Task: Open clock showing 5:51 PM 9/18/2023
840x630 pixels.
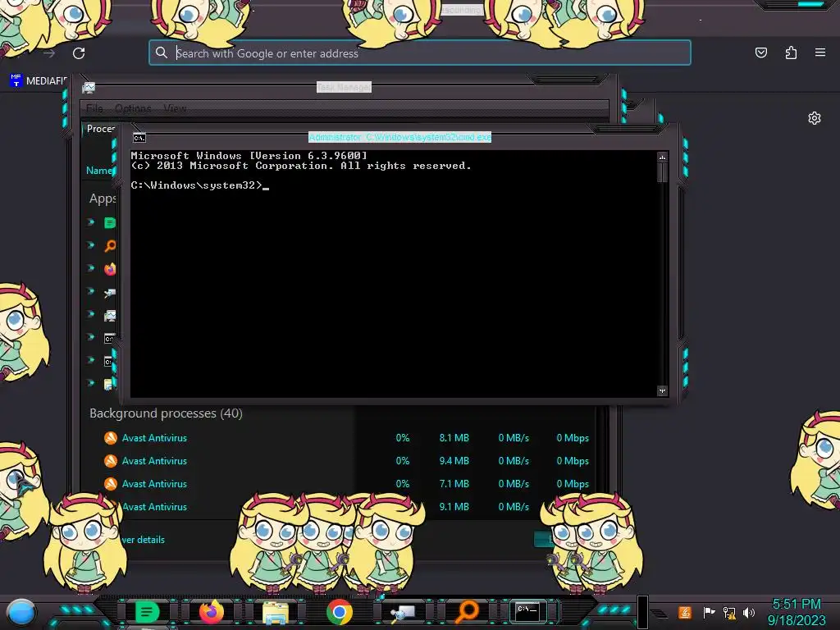Action: click(x=797, y=612)
